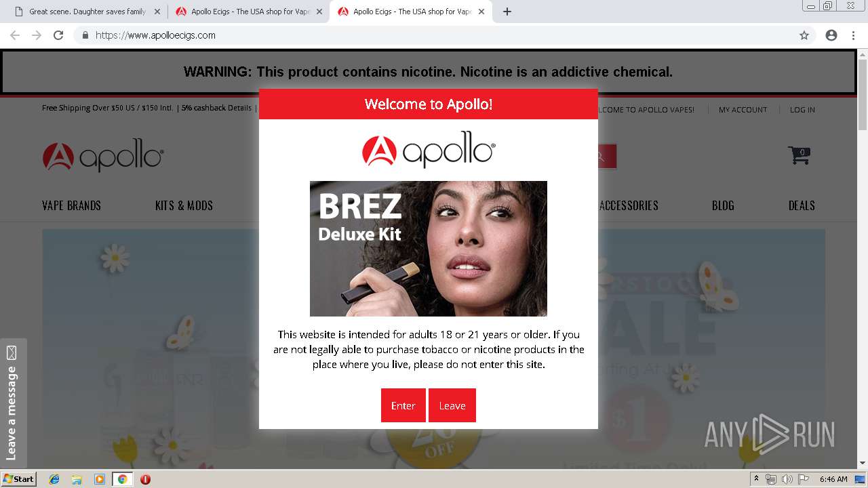The image size is (868, 488).
Task: Click the red search button
Action: [607, 157]
